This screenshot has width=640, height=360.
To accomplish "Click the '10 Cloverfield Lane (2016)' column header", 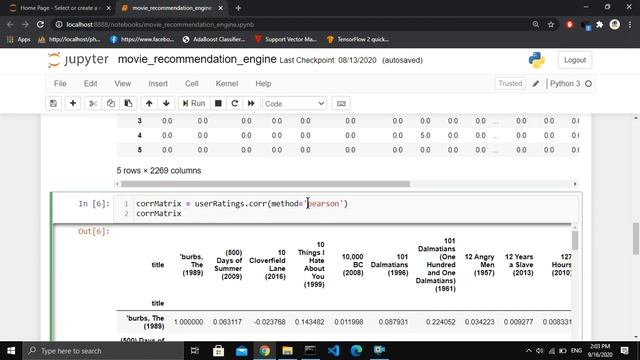I will tap(267, 264).
